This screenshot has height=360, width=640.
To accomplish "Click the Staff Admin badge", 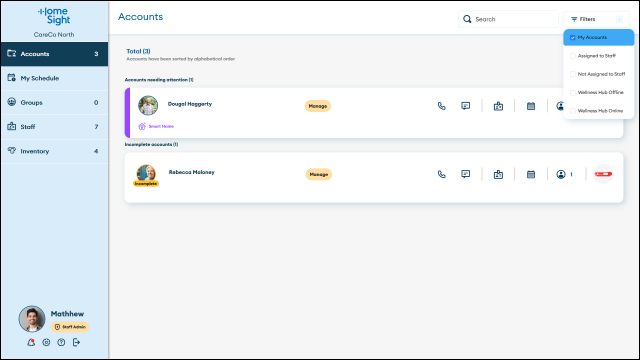I will (x=70, y=327).
